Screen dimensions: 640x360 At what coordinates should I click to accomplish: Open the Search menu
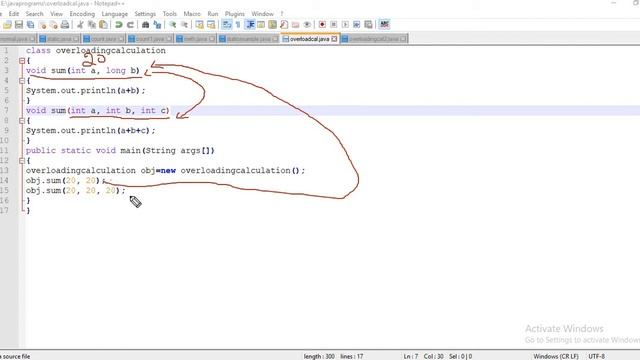click(x=34, y=13)
